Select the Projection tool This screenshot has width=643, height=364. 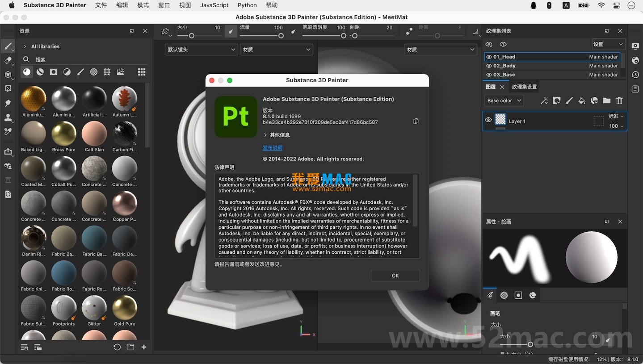pos(8,75)
